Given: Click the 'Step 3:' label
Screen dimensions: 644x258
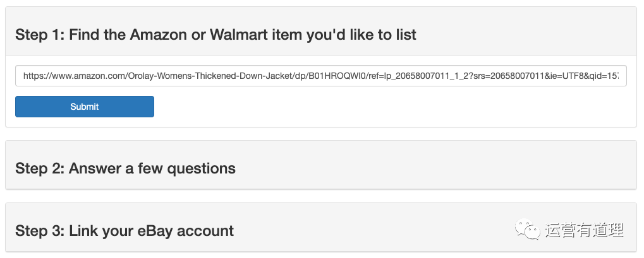Looking at the screenshot, I should pyautogui.click(x=40, y=230).
